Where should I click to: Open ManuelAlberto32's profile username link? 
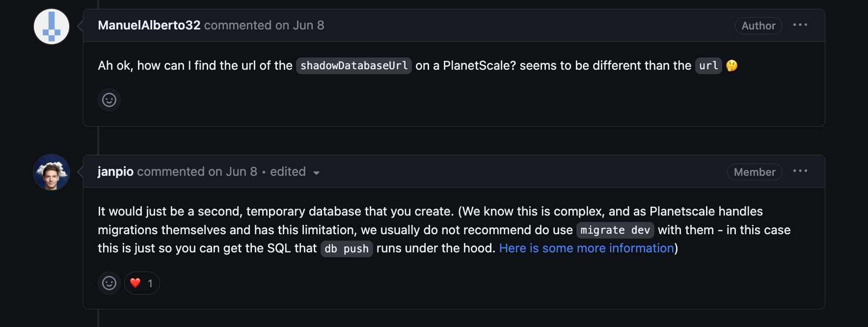tap(149, 26)
